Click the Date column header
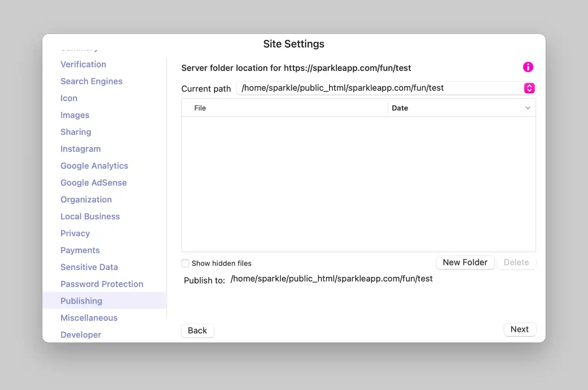Viewport: 588px width, 390px height. pos(400,108)
